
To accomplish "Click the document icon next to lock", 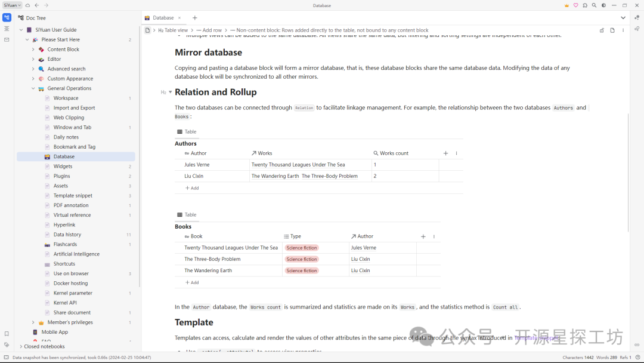I will coord(612,30).
